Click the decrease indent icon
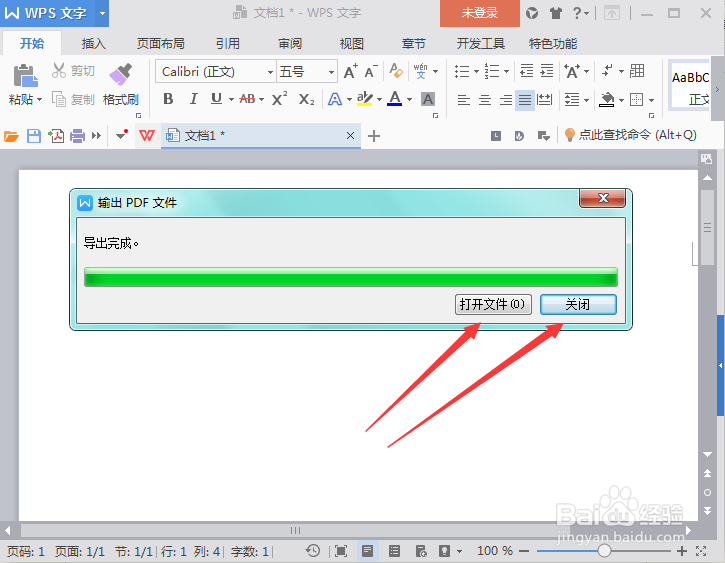The height and width of the screenshot is (563, 725). tap(526, 71)
